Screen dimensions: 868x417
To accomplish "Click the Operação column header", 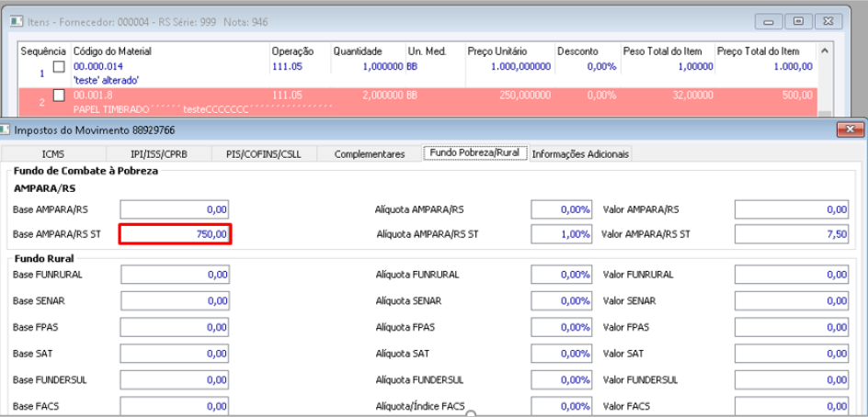I will (292, 51).
